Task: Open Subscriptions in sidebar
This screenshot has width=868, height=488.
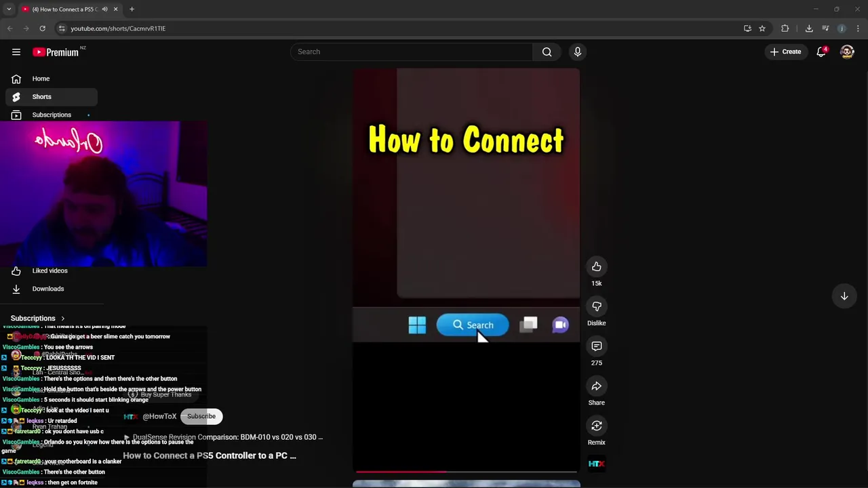Action: (52, 115)
